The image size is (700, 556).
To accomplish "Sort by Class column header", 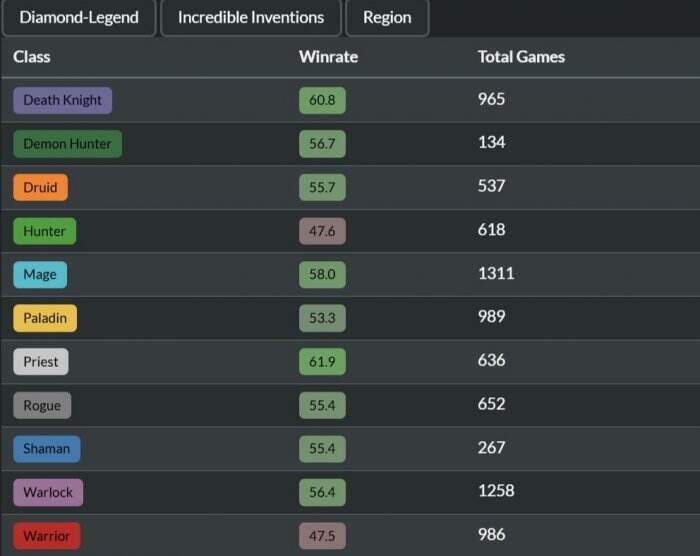I will [32, 57].
